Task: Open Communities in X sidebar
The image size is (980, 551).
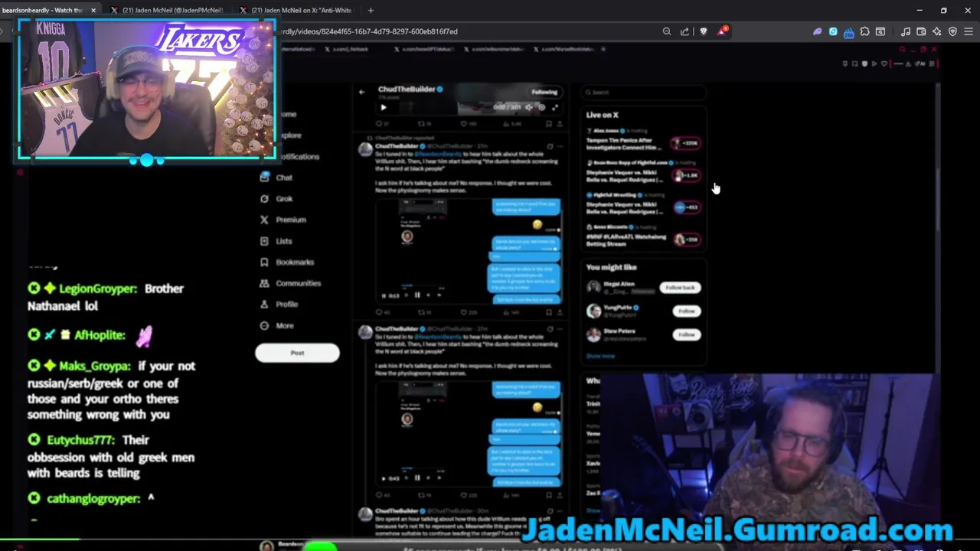Action: click(290, 283)
